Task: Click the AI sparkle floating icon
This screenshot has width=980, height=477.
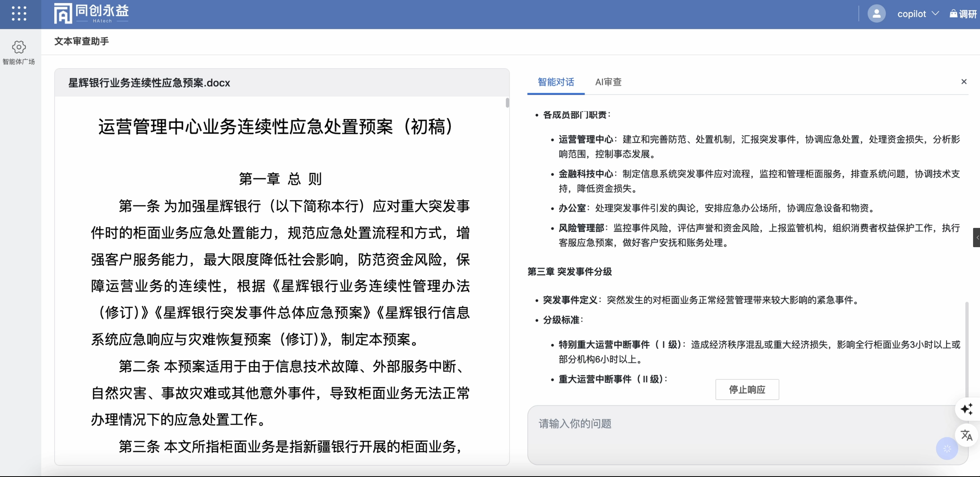Action: pos(967,408)
